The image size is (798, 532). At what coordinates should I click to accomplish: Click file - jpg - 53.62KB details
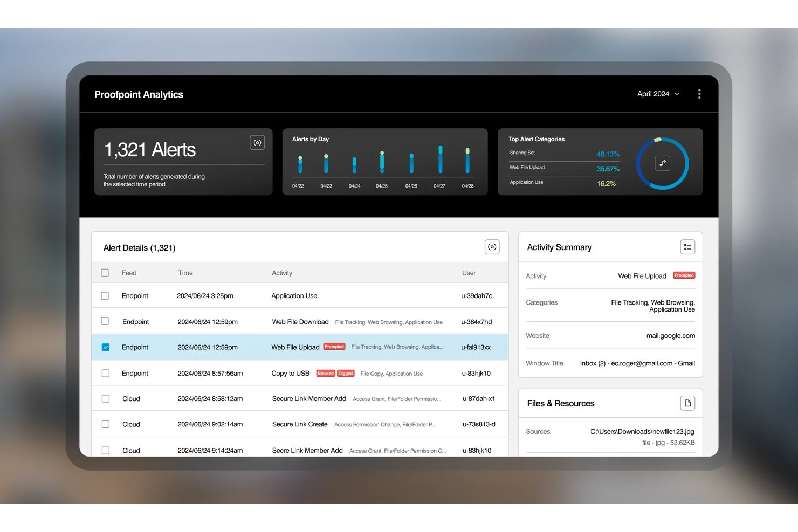click(668, 443)
